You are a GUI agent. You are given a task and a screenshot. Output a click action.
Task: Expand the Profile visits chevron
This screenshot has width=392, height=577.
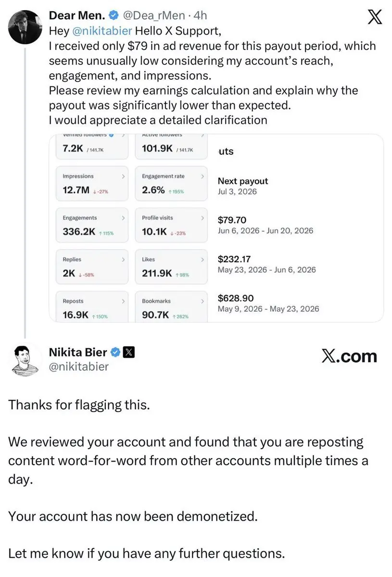(x=202, y=218)
